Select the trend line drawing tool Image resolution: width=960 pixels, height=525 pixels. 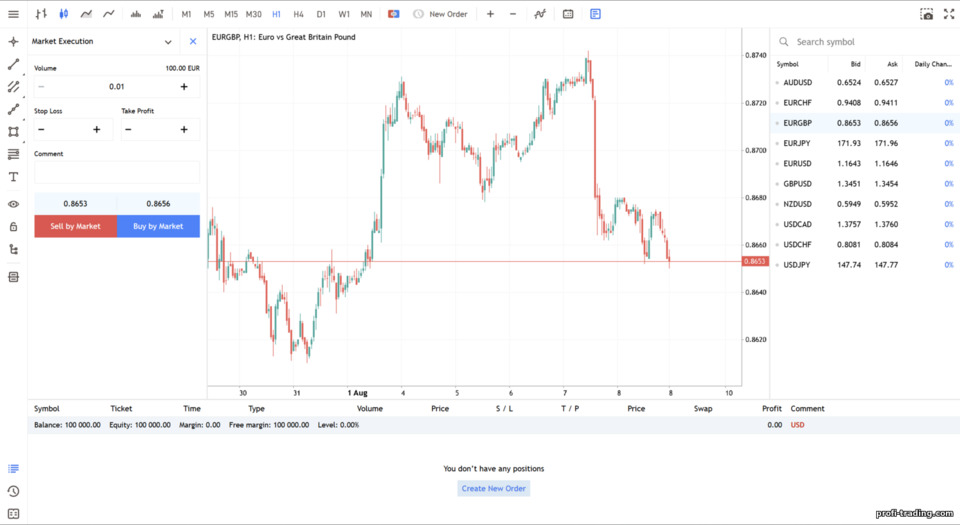(x=13, y=64)
